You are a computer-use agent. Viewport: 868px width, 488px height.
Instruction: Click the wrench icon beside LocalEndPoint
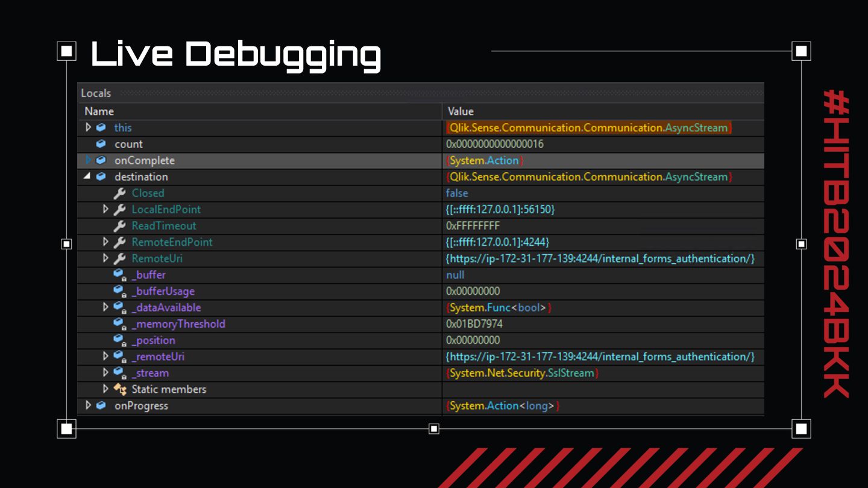pos(119,209)
